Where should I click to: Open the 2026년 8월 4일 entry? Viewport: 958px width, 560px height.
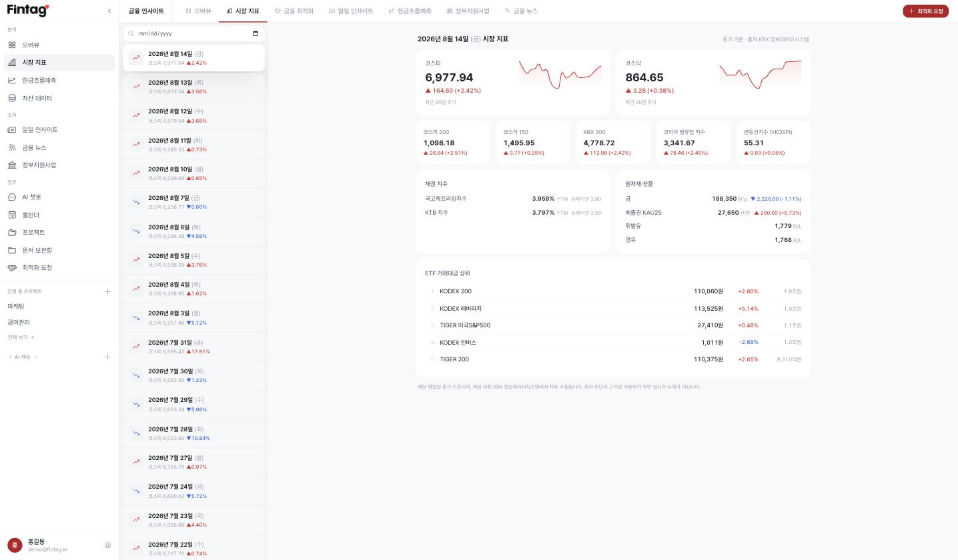194,289
